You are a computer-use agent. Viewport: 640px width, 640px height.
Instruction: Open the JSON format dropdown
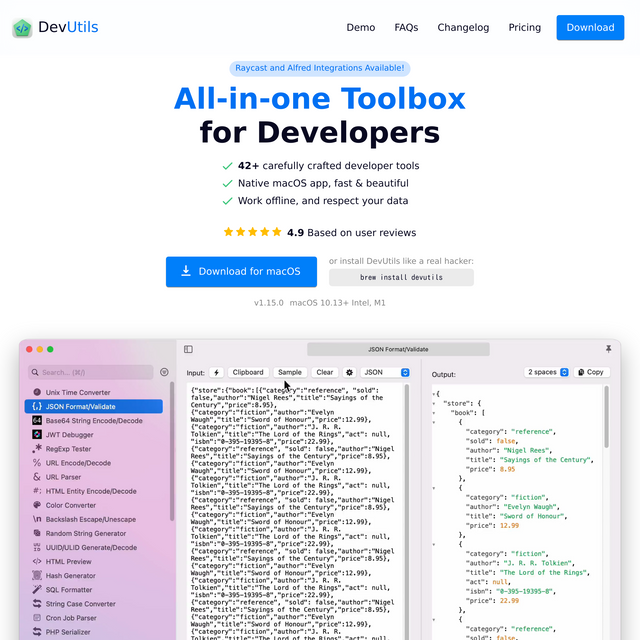coord(385,372)
